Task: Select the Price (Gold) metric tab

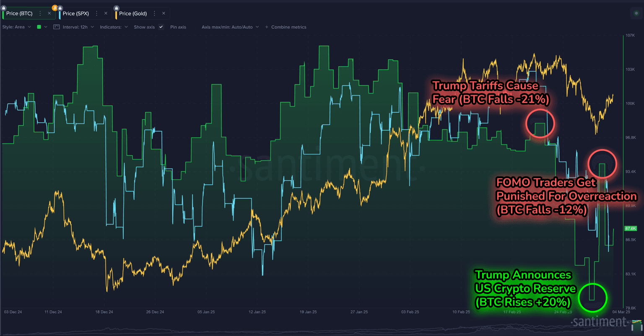Action: (x=133, y=13)
